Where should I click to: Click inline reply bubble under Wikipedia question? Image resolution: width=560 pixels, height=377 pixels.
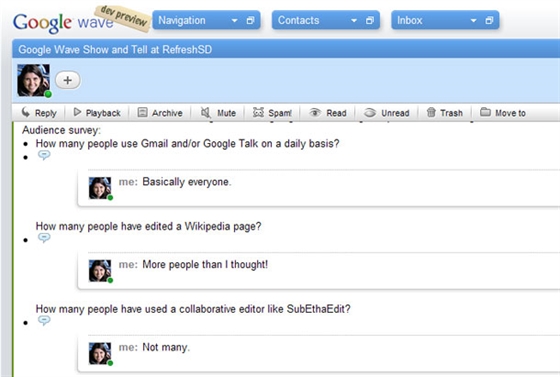[x=44, y=238]
